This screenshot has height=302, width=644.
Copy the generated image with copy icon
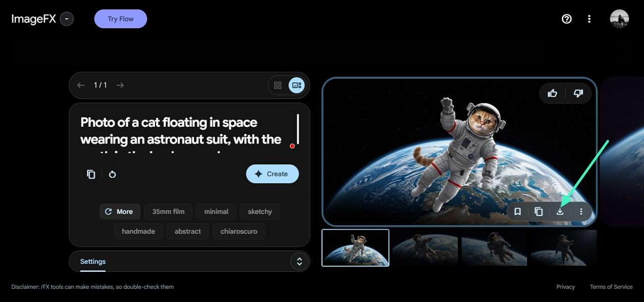(x=538, y=211)
